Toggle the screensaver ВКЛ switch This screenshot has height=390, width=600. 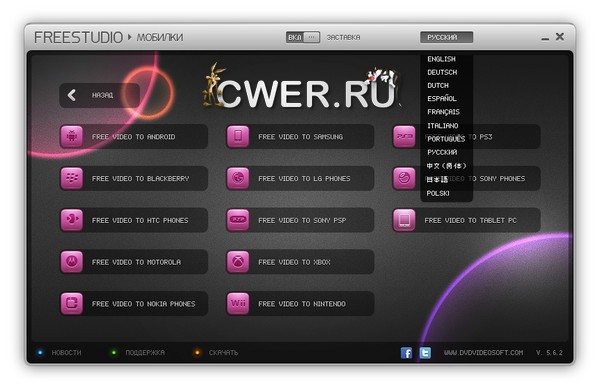point(303,37)
